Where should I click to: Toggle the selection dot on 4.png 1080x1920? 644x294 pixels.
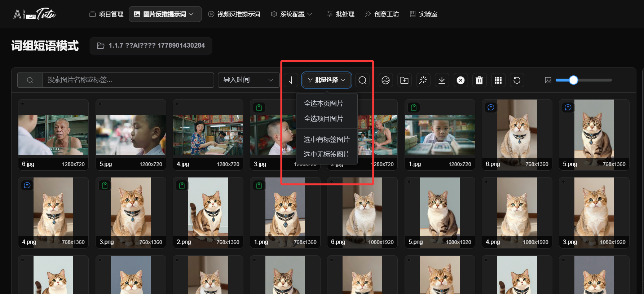click(x=486, y=182)
